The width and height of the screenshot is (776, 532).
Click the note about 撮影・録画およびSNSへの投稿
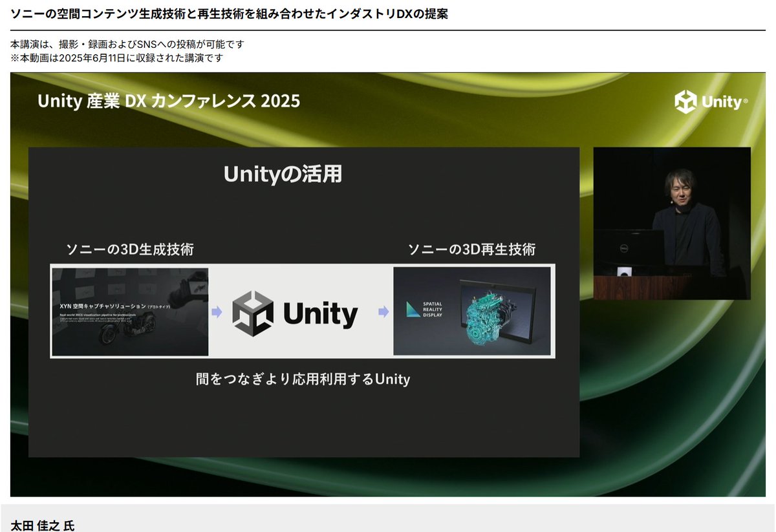pos(127,45)
